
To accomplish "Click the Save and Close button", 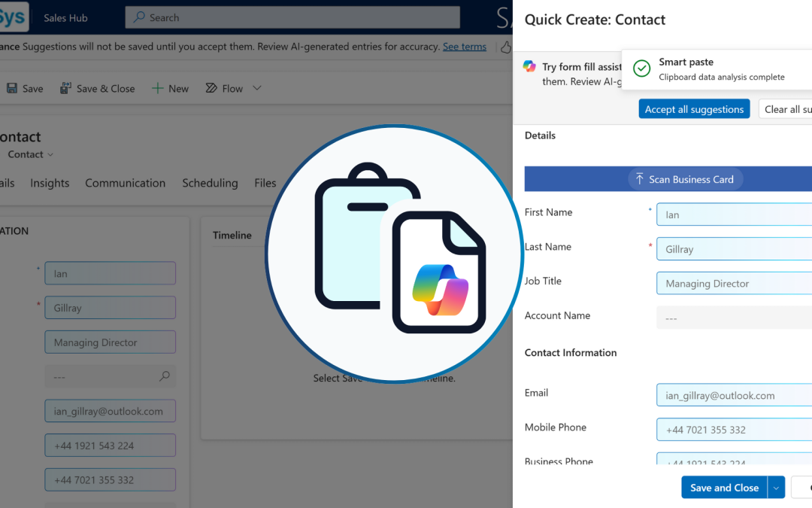I will click(x=724, y=487).
